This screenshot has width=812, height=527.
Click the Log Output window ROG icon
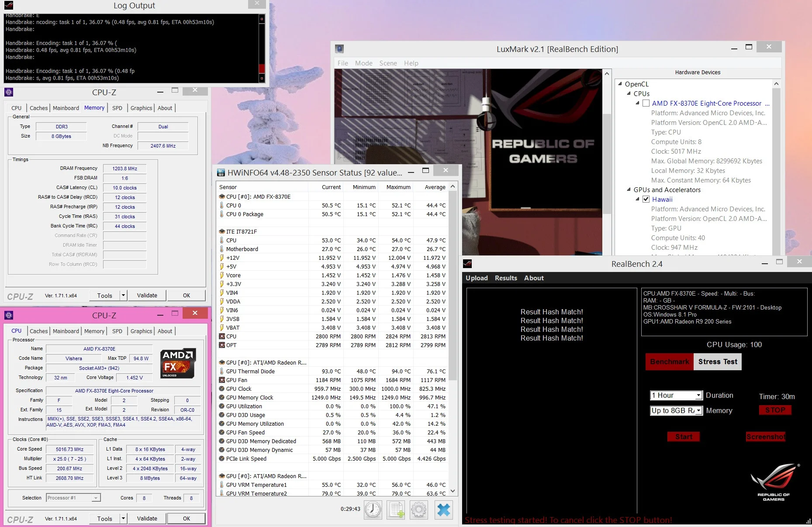pos(8,5)
